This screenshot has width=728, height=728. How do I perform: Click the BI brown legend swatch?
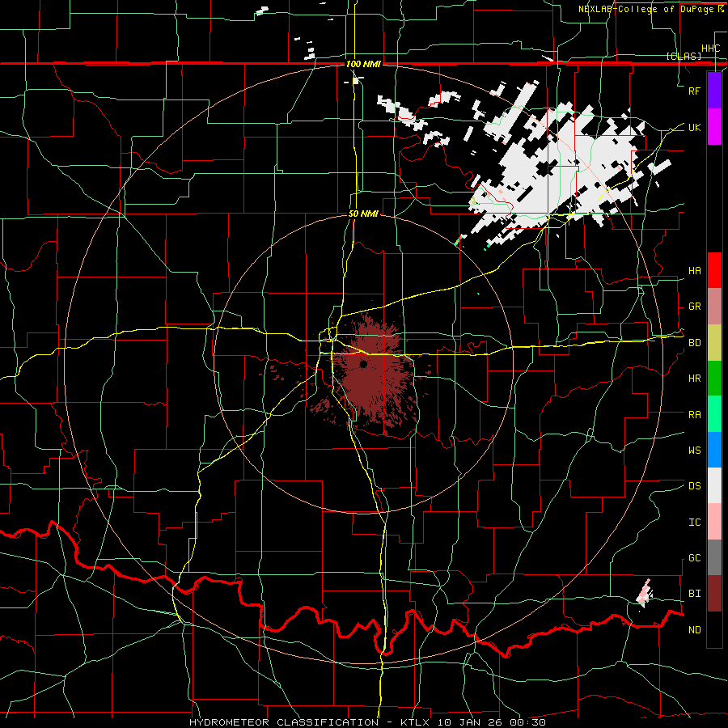(x=714, y=594)
